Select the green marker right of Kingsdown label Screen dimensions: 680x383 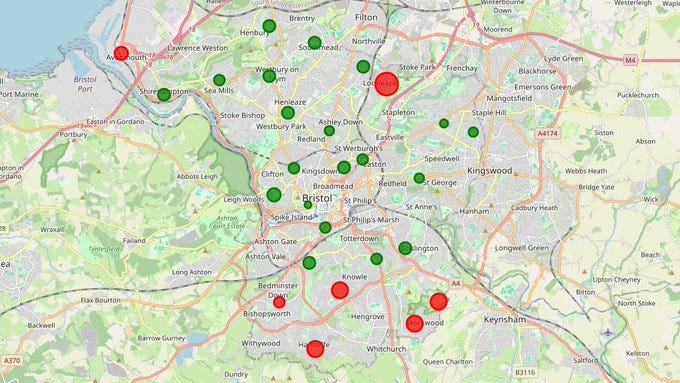[x=344, y=167]
